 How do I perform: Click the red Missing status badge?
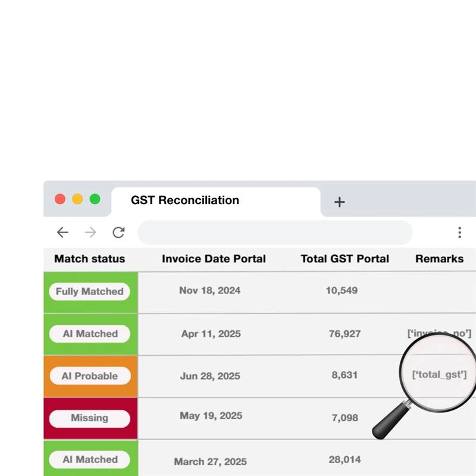90,418
